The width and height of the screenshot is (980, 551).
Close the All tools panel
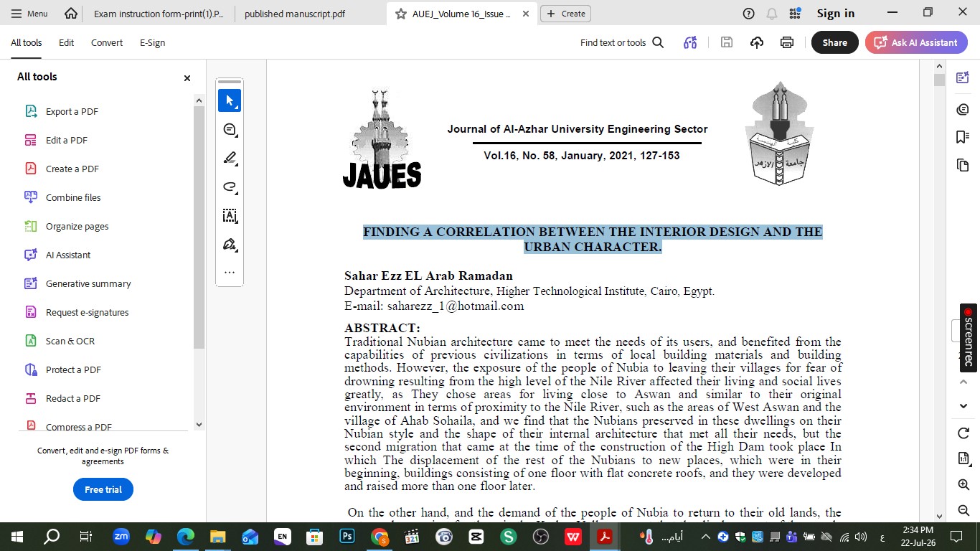coord(187,77)
